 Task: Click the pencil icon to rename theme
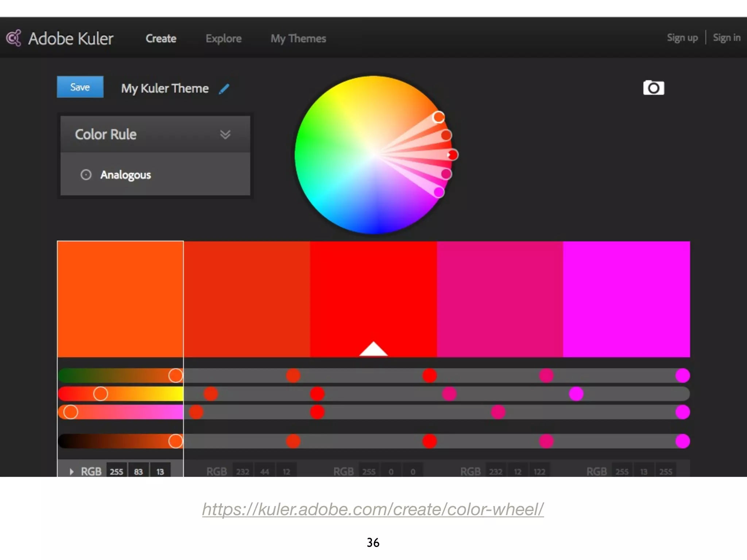224,89
